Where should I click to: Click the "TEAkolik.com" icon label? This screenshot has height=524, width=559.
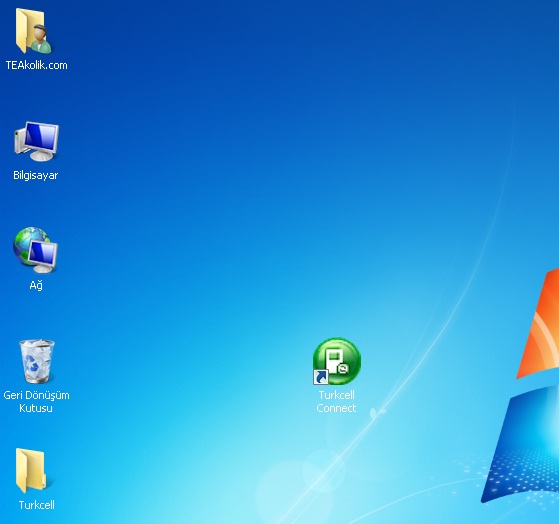36,65
